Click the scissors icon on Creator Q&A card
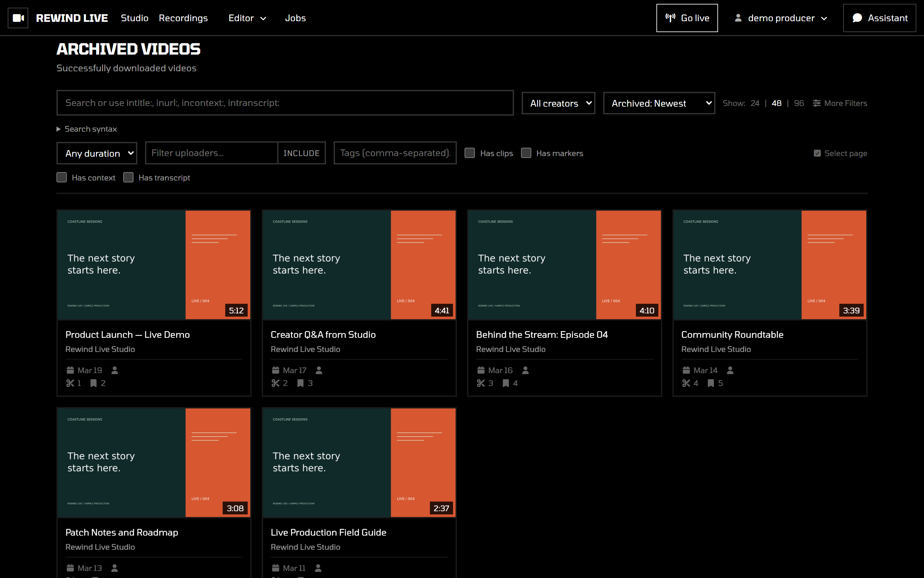This screenshot has width=924, height=578. [x=275, y=383]
